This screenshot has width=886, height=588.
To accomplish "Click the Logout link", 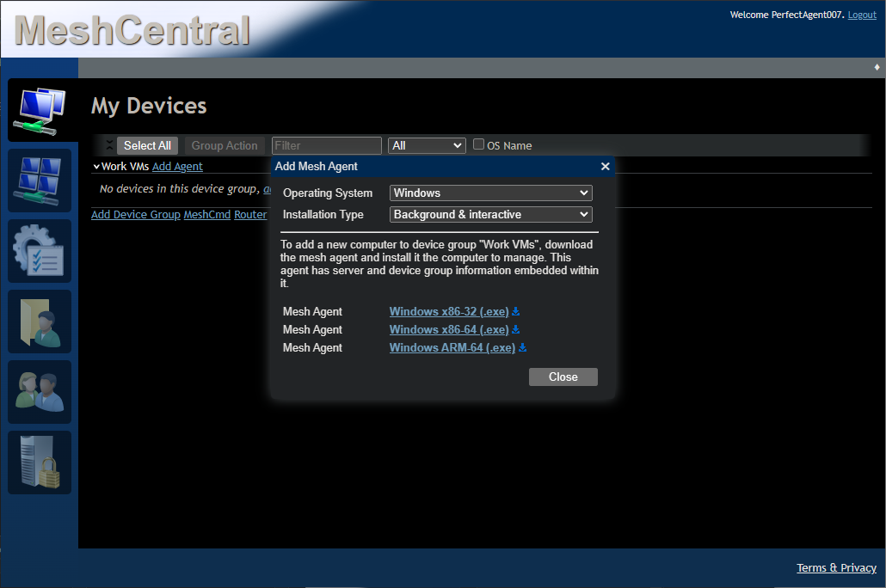I will coord(862,15).
